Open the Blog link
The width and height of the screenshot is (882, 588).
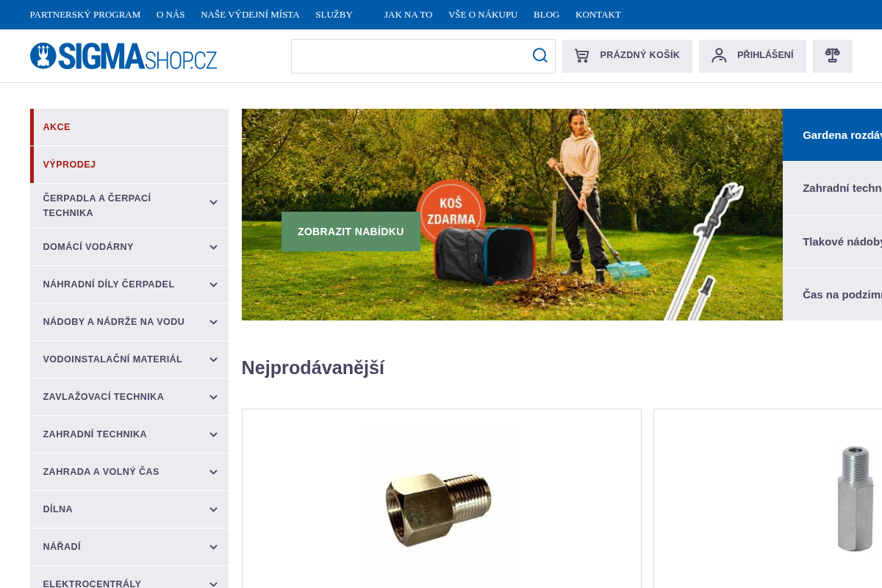[546, 15]
